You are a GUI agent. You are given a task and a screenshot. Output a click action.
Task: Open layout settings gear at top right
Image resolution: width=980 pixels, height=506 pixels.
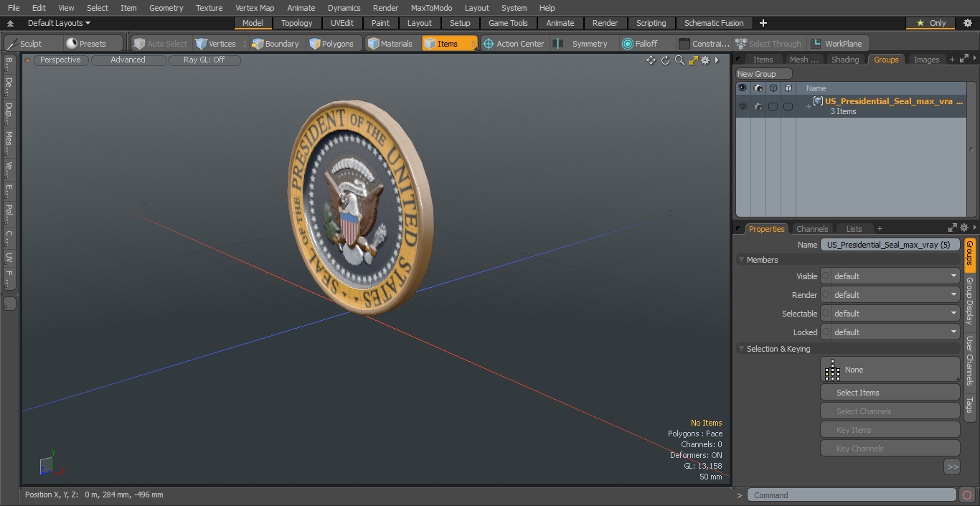click(967, 23)
